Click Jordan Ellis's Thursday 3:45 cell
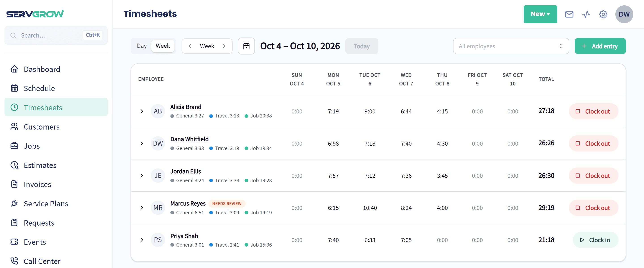Viewport: 644px width, 268px height. pos(442,176)
